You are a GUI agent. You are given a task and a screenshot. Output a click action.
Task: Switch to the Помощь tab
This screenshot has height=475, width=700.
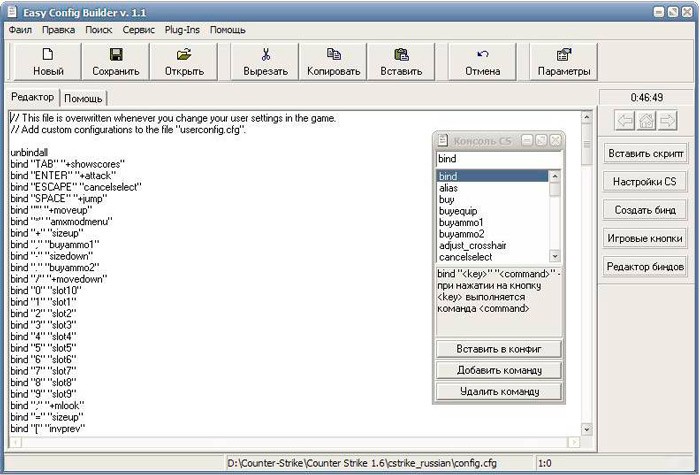[83, 98]
